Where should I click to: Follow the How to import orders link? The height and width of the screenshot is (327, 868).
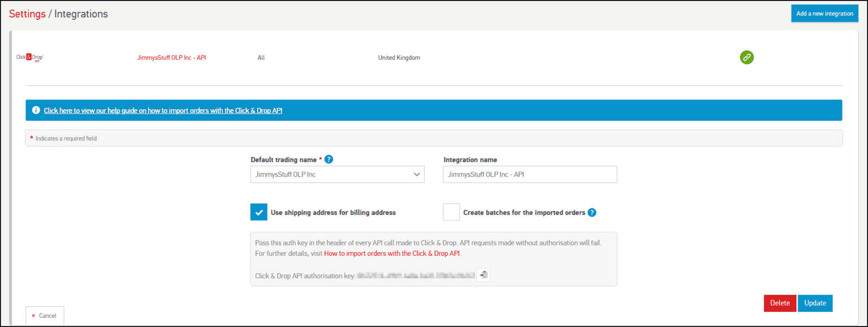coord(392,254)
